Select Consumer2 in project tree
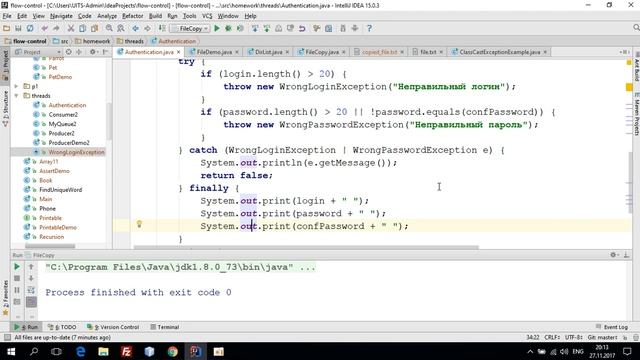Image resolution: width=640 pixels, height=360 pixels. pos(63,114)
